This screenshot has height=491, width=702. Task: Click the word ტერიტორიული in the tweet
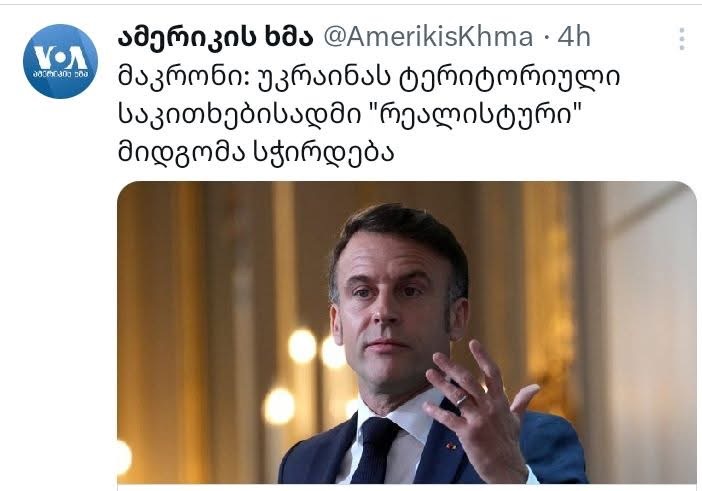pos(510,78)
